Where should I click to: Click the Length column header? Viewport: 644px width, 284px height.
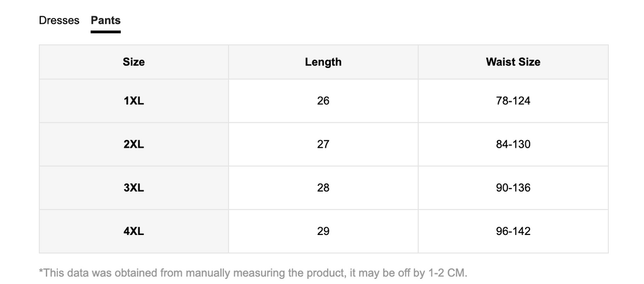pyautogui.click(x=323, y=62)
